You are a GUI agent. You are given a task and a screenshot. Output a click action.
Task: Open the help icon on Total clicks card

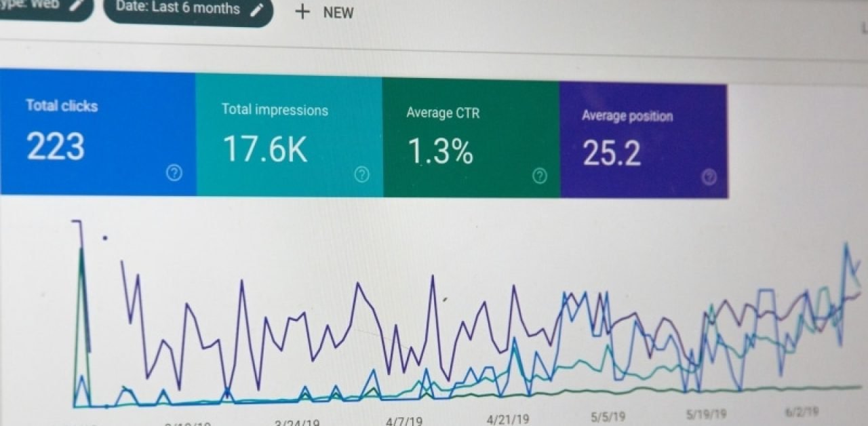pyautogui.click(x=174, y=174)
